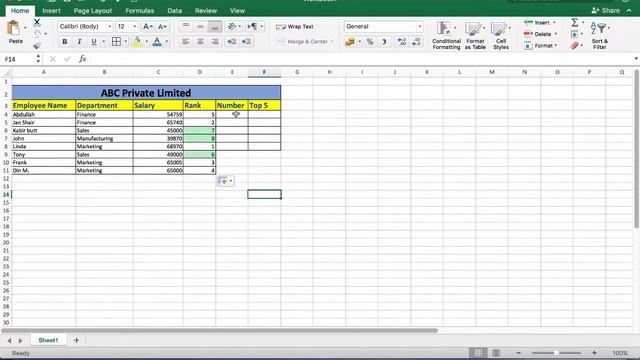
Task: Center text horizontally
Action: tap(200, 42)
